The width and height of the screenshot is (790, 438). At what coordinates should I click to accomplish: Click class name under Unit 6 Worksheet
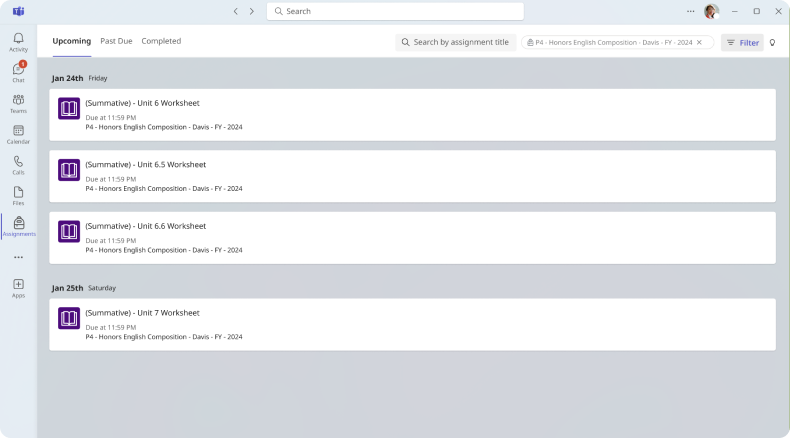tap(164, 127)
